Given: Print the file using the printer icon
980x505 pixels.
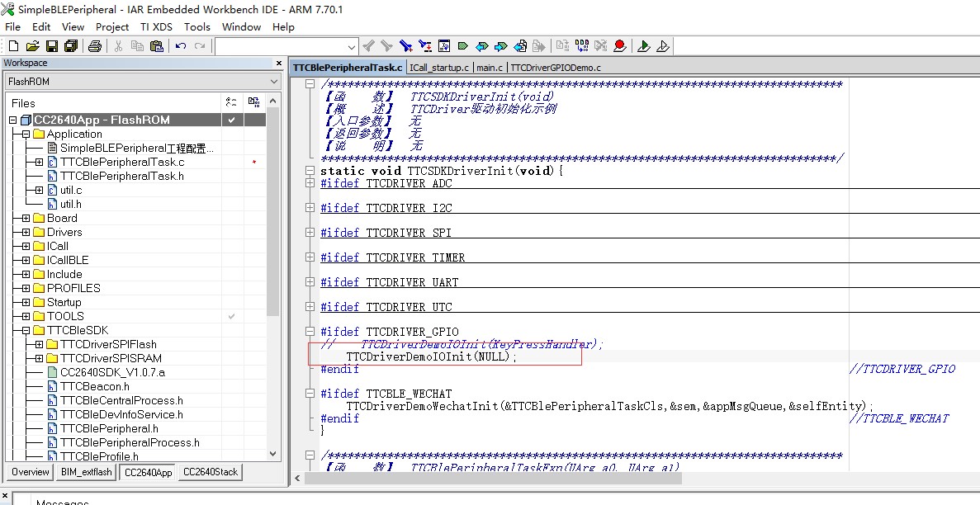Looking at the screenshot, I should 94,46.
